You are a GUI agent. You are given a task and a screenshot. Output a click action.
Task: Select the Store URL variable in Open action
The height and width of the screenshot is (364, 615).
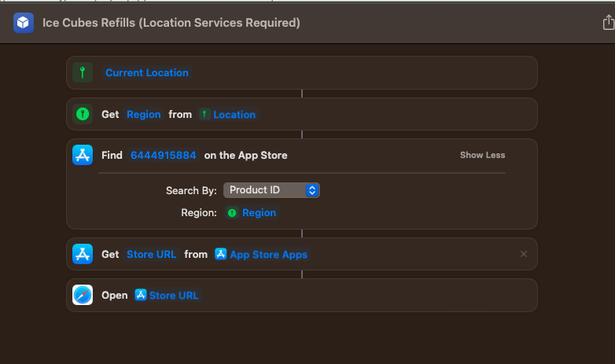point(167,295)
